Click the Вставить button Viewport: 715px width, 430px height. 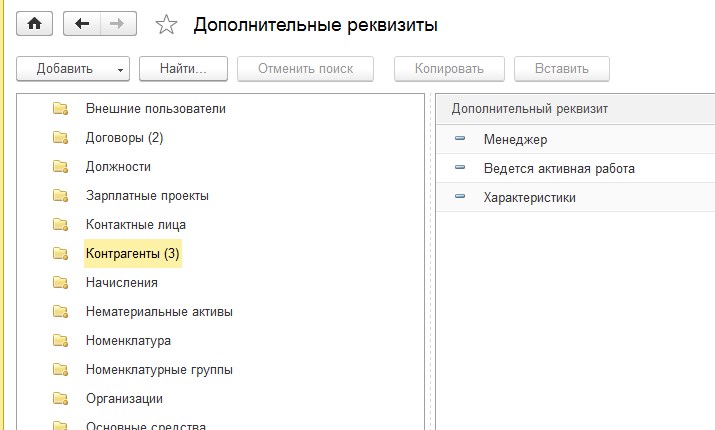[x=562, y=69]
